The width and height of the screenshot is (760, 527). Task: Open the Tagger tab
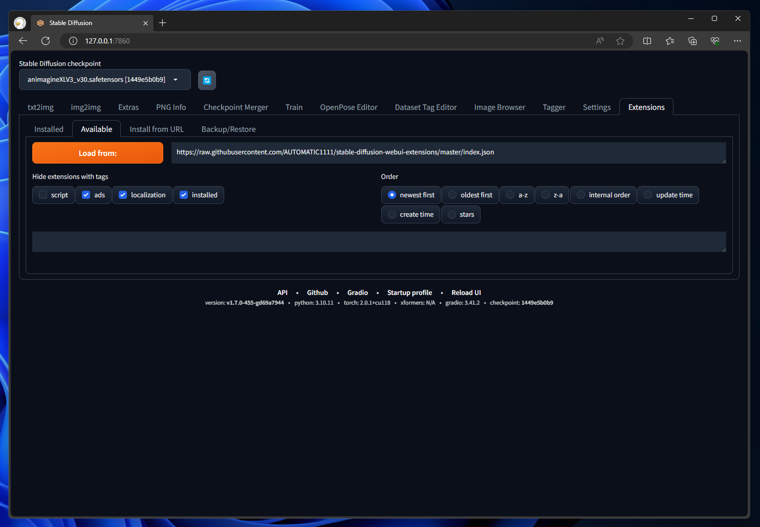554,107
